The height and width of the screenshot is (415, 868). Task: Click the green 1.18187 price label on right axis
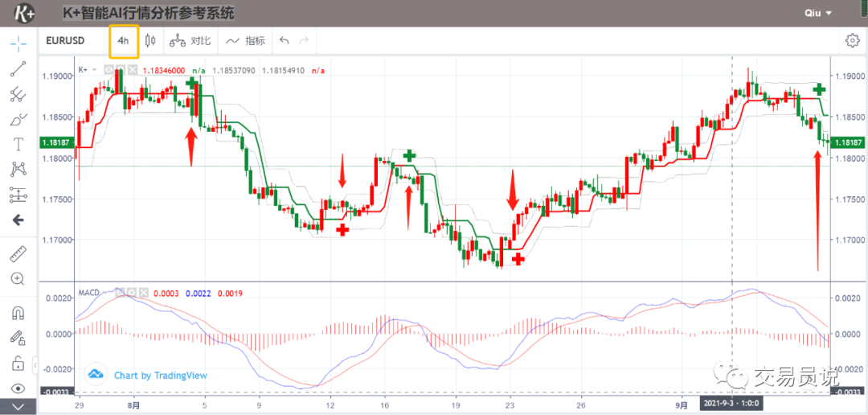point(847,142)
